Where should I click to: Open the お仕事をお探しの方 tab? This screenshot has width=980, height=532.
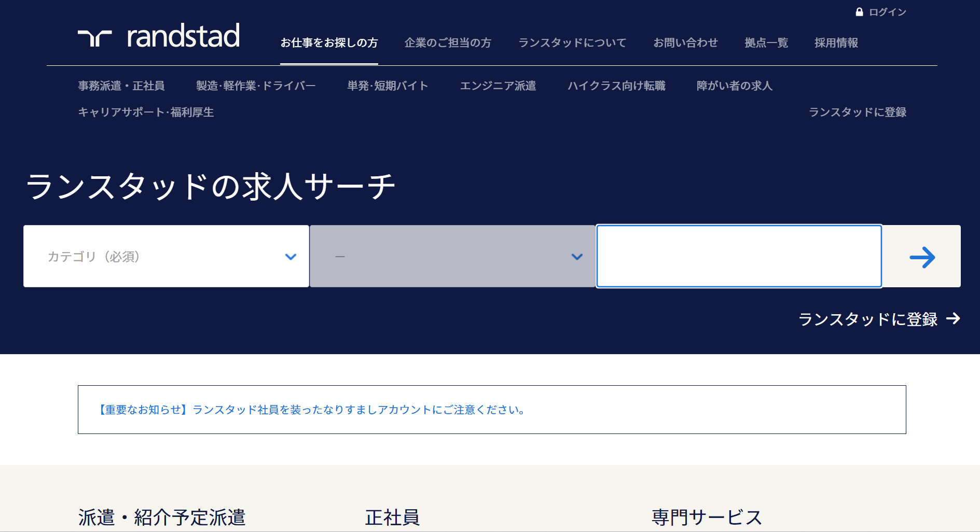coord(329,43)
